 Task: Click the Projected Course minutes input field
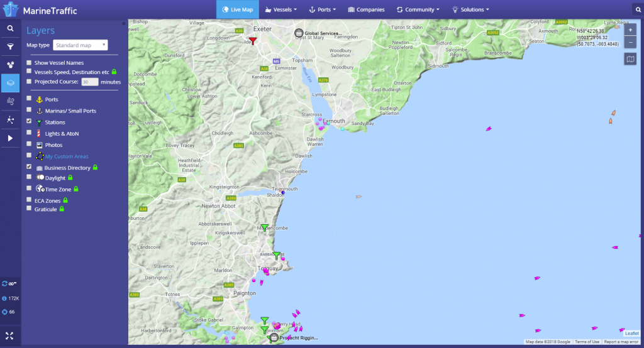[90, 82]
